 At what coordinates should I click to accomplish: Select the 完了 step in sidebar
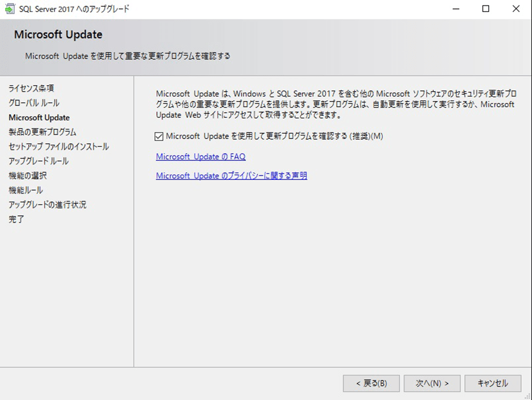[x=17, y=220]
